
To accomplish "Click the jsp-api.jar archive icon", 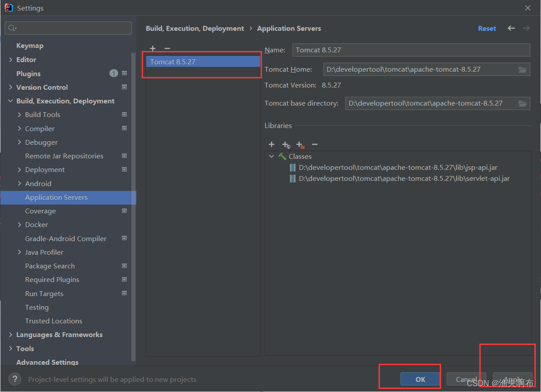I will click(x=293, y=168).
